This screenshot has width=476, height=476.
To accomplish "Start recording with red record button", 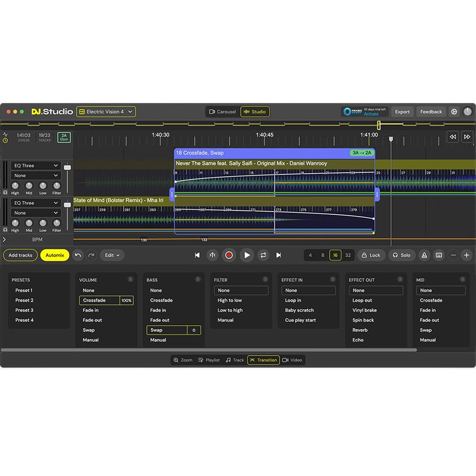I will click(229, 255).
